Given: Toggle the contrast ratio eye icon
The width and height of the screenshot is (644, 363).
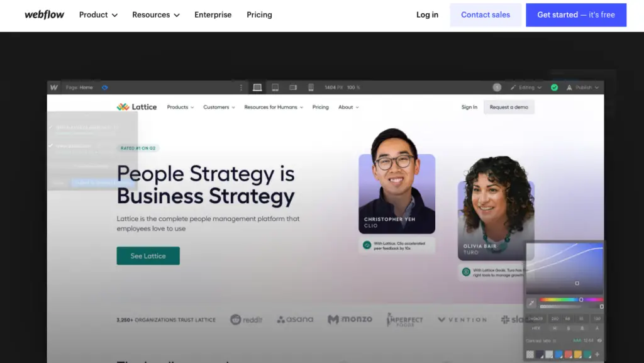Looking at the screenshot, I should [x=599, y=340].
